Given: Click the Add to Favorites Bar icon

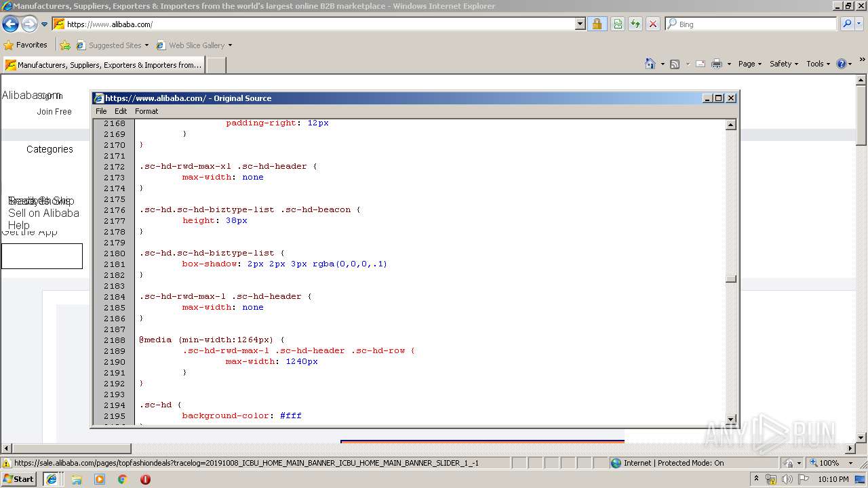Looking at the screenshot, I should coord(65,45).
